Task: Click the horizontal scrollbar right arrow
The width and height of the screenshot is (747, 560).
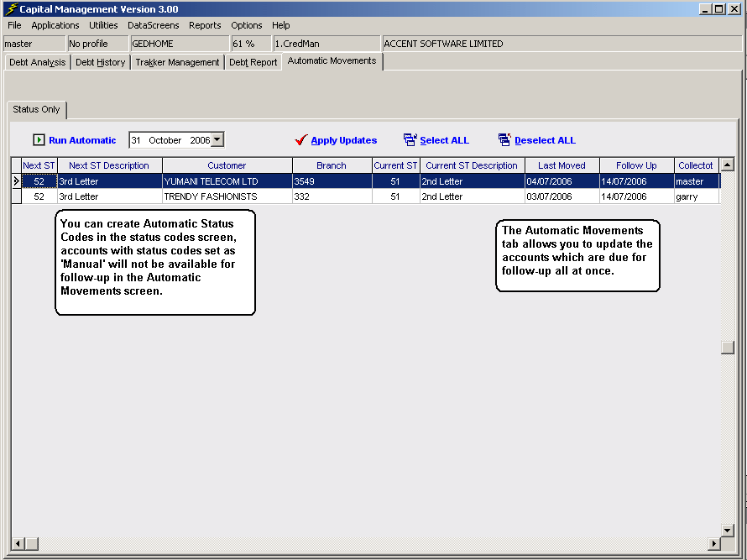Action: pos(714,543)
